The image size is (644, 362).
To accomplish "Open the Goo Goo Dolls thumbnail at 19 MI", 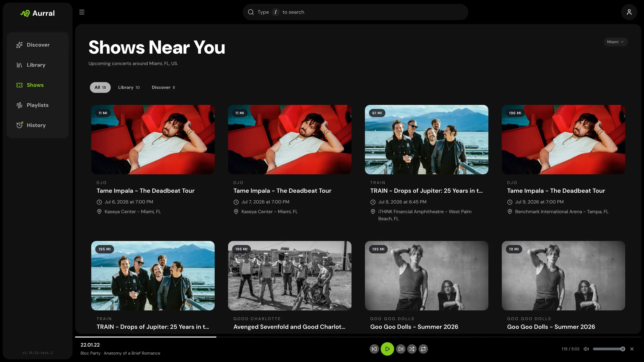I will (563, 276).
